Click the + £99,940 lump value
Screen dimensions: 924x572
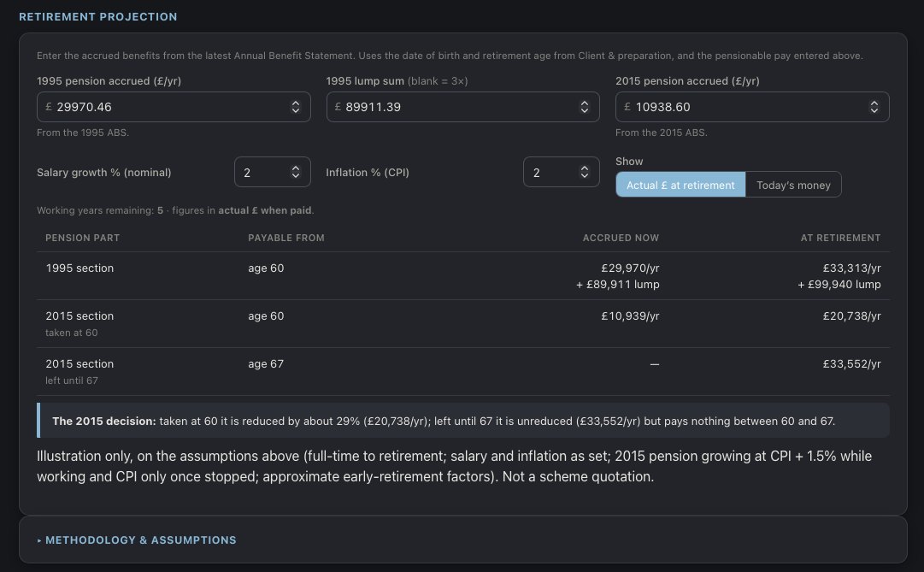(839, 284)
